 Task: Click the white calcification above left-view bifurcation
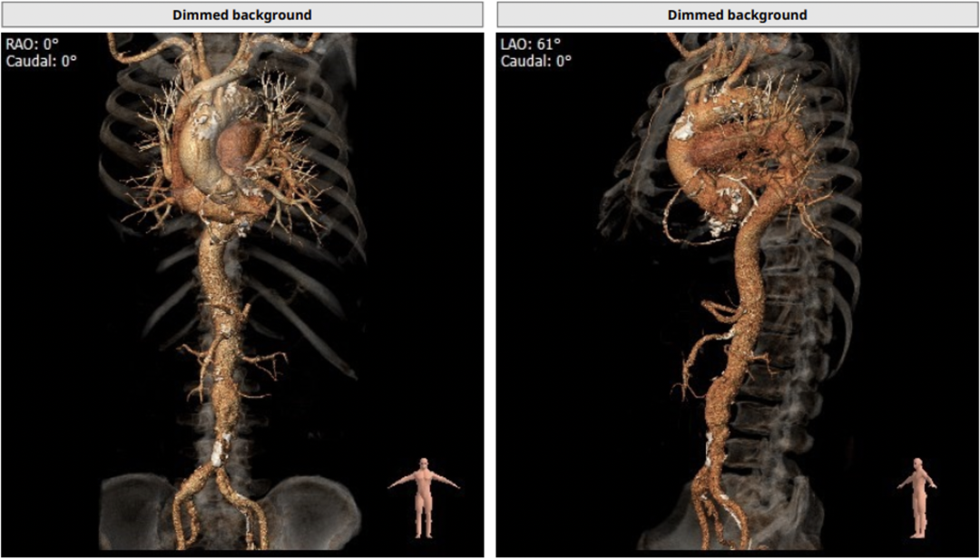220,450
